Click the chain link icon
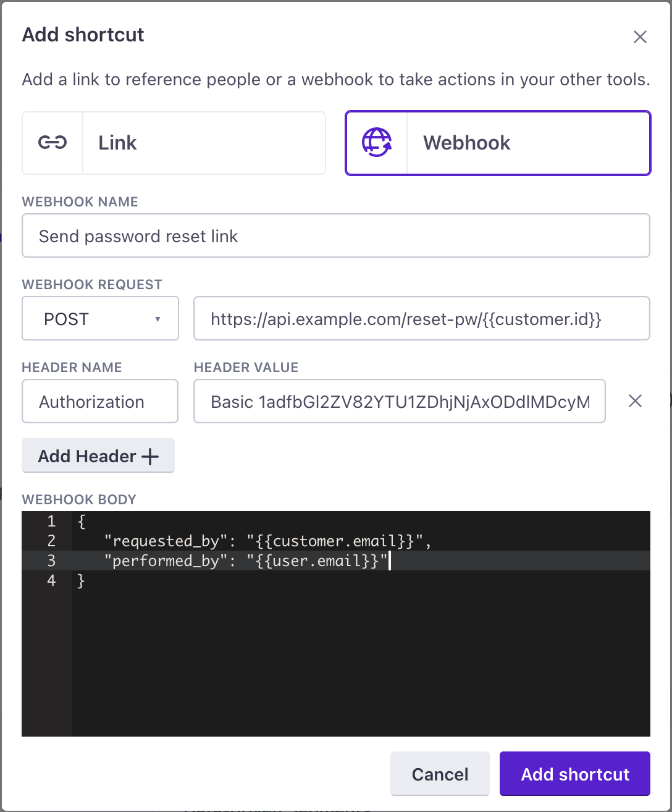Viewport: 672px width, 812px height. click(52, 143)
